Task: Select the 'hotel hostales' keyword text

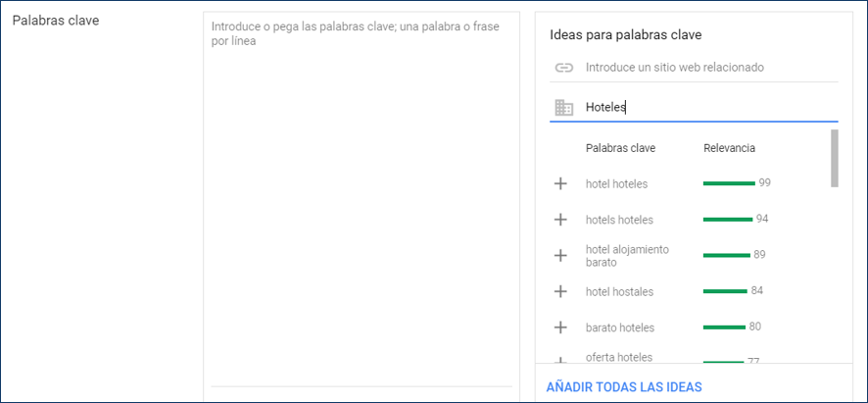Action: coord(619,291)
